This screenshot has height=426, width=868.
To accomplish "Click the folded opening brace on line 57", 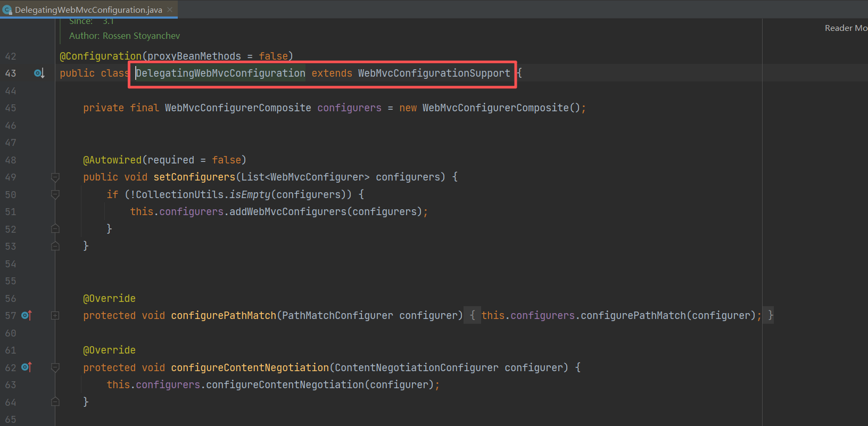I will pyautogui.click(x=472, y=316).
